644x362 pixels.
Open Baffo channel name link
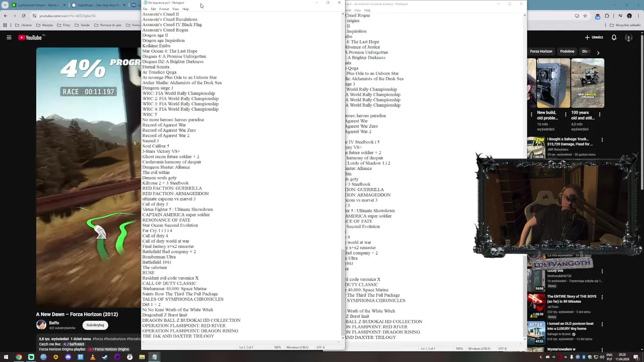pyautogui.click(x=54, y=323)
